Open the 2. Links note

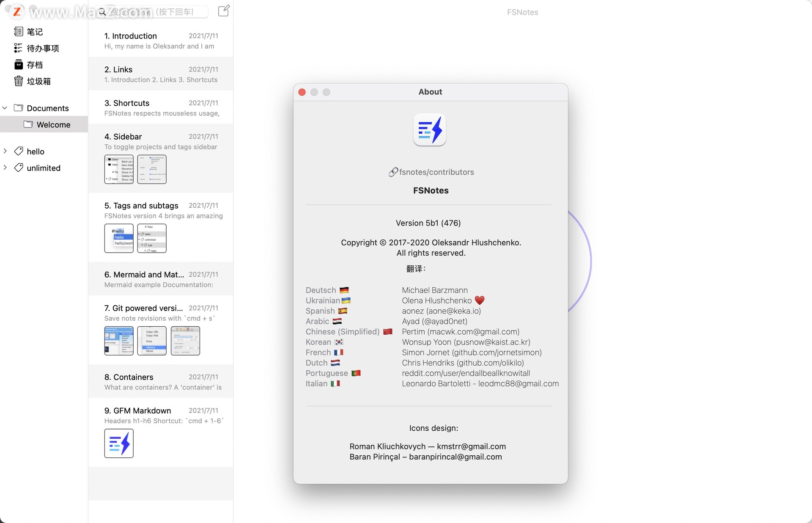coord(161,74)
